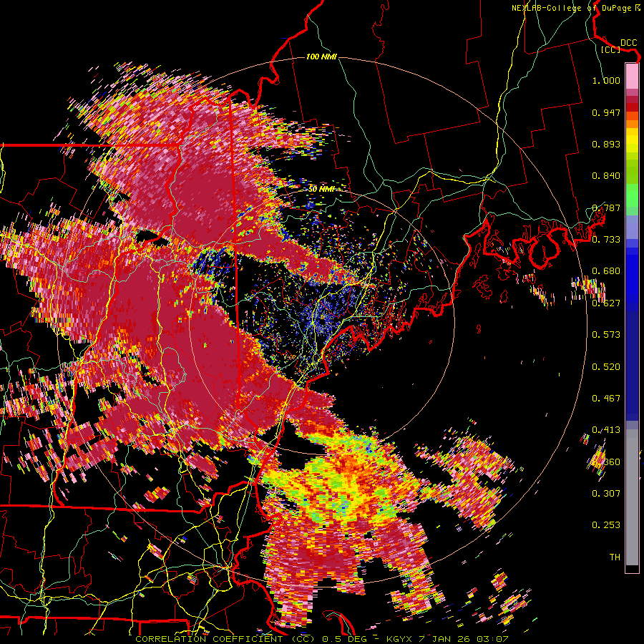
Task: Click the DCC legend title
Action: tap(628, 43)
